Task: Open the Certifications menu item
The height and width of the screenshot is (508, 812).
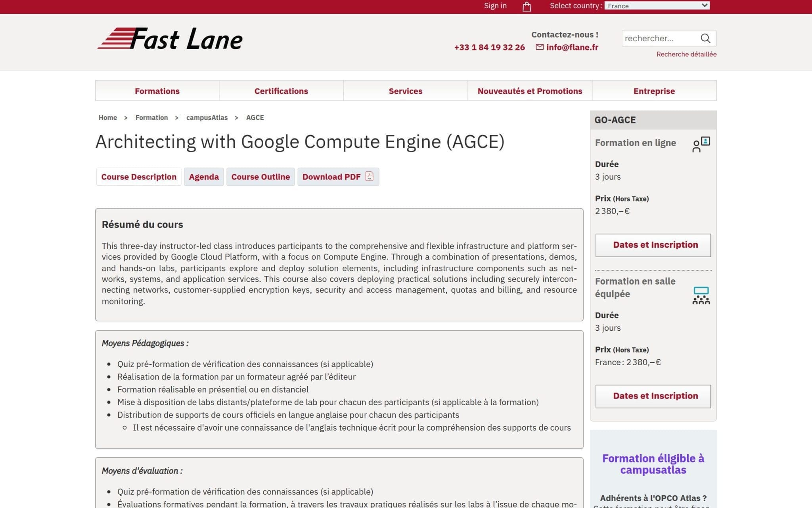Action: 281,90
